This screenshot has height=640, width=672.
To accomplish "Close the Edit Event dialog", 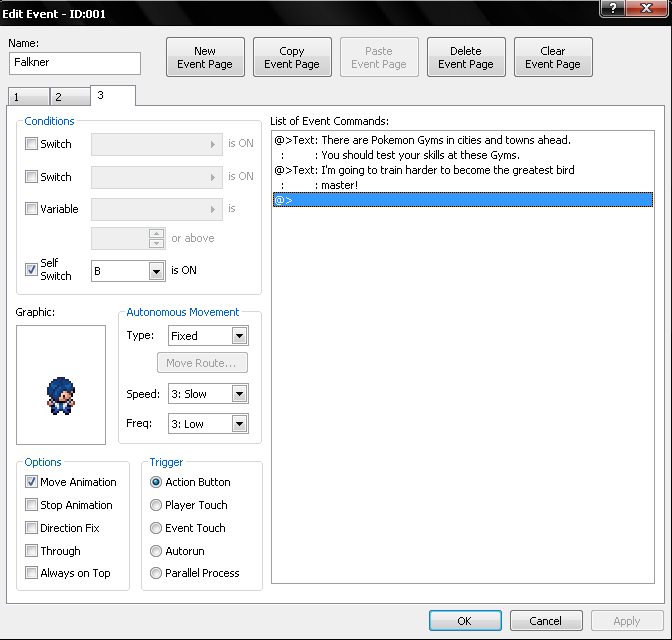I will [x=646, y=8].
